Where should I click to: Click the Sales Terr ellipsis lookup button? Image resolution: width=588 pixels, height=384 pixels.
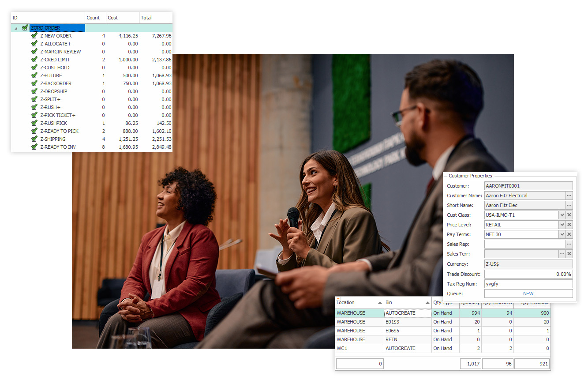point(562,254)
